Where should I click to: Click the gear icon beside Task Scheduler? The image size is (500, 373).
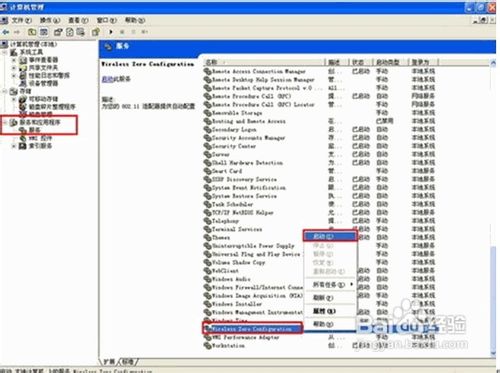(208, 204)
